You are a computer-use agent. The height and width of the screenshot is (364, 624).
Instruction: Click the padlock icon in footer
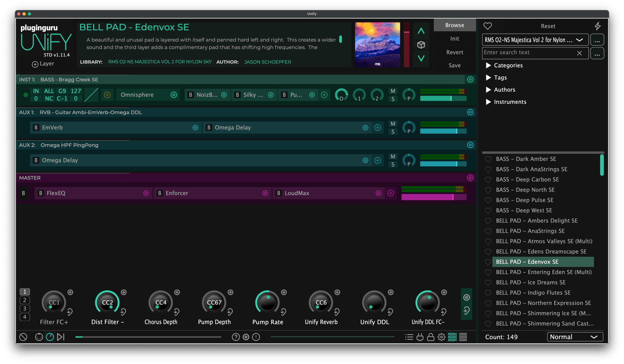click(431, 337)
